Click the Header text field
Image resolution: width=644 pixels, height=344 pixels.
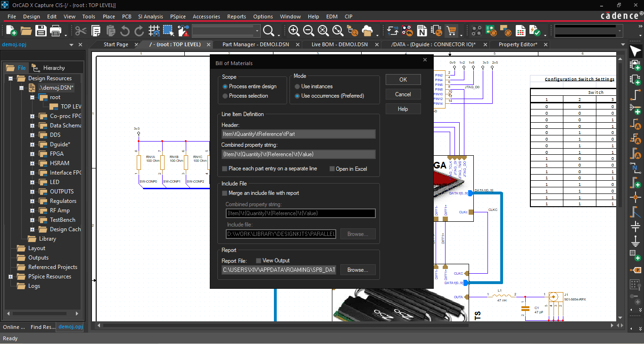[x=298, y=134]
